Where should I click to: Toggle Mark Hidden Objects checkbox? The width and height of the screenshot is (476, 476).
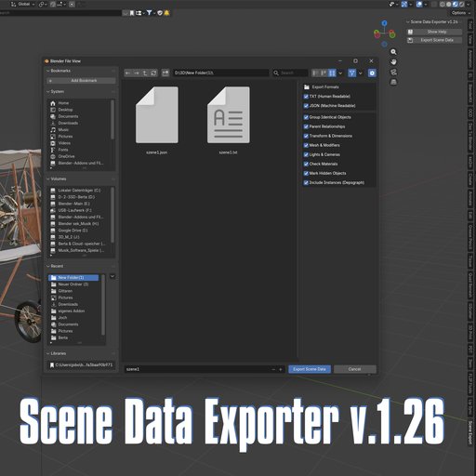pos(306,173)
